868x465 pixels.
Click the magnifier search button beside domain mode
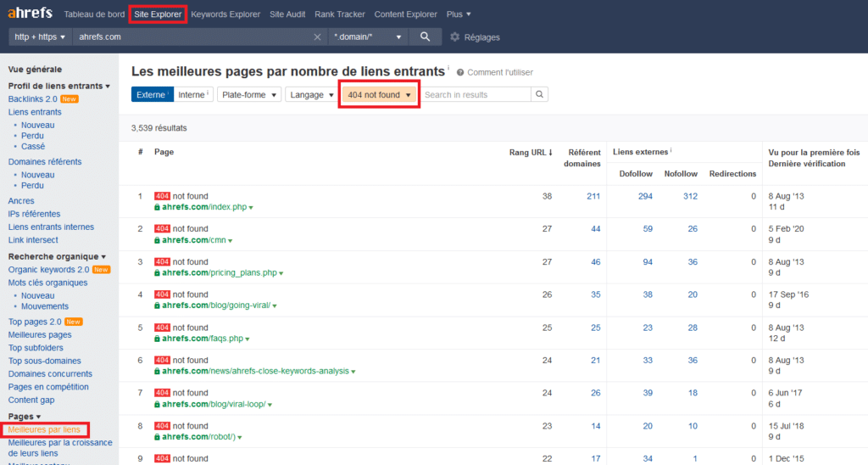pos(425,36)
